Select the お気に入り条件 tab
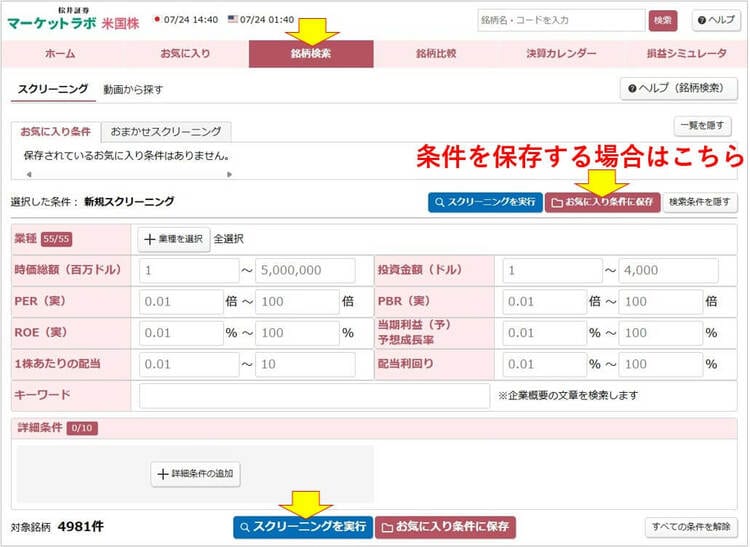Image resolution: width=750 pixels, height=547 pixels. point(55,131)
